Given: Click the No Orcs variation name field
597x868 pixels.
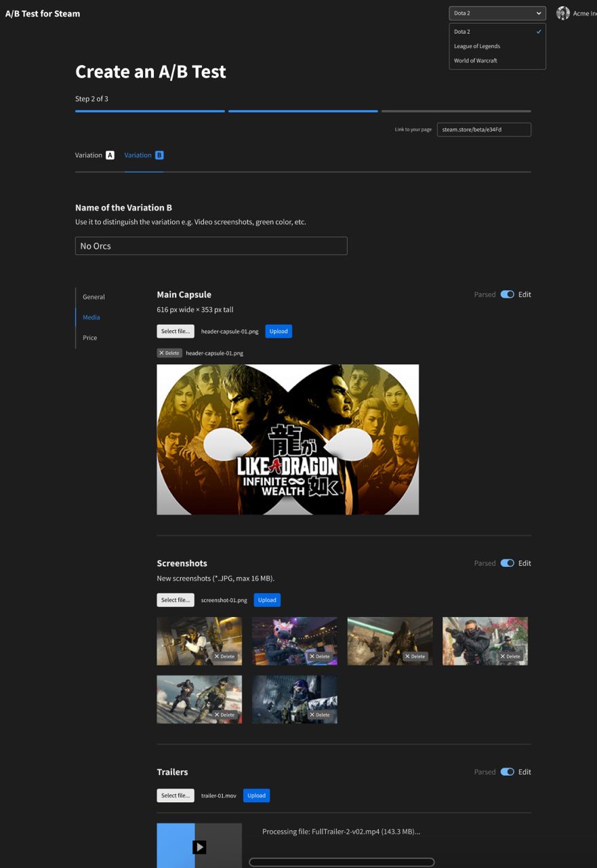Looking at the screenshot, I should [x=211, y=245].
